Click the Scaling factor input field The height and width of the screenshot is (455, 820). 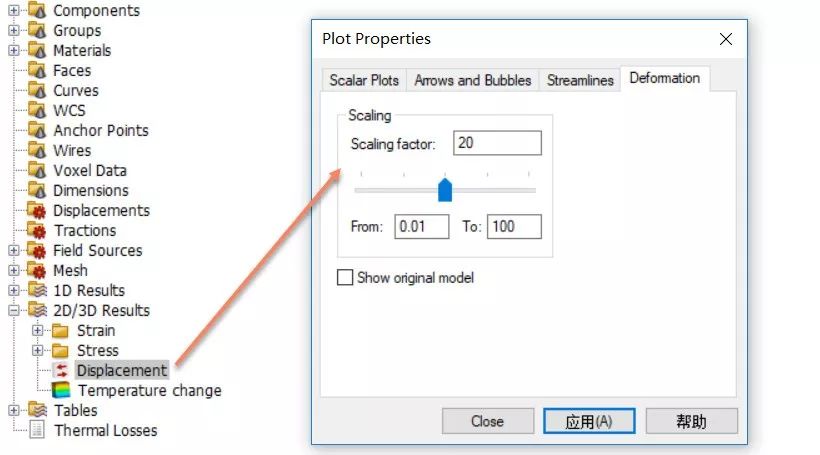pos(497,143)
